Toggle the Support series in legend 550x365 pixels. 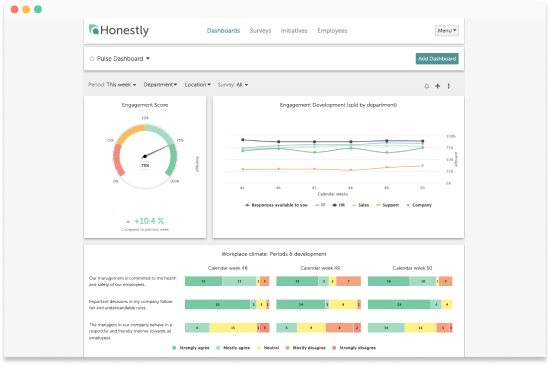(x=387, y=205)
